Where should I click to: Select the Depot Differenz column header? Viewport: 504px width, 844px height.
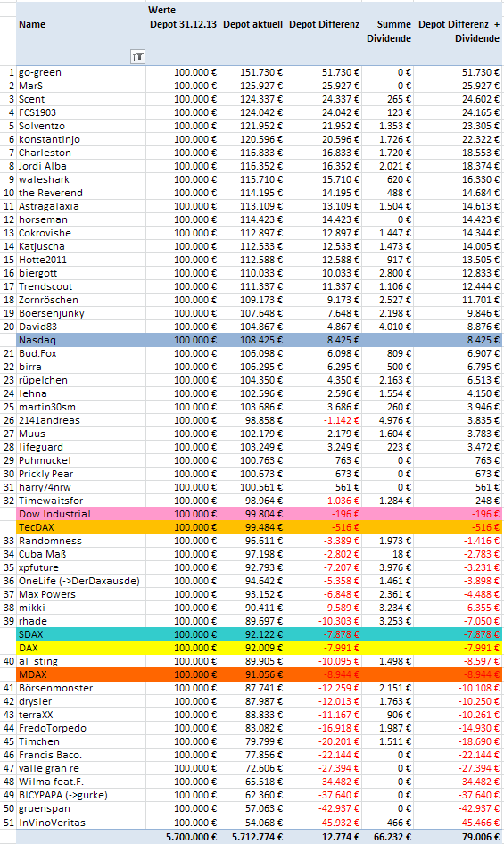324,24
